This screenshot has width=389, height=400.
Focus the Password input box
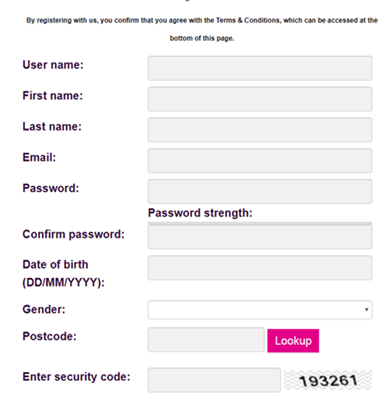(260, 192)
